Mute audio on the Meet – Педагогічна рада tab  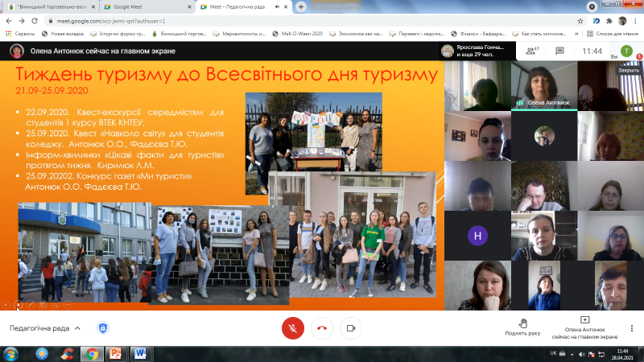[x=277, y=7]
